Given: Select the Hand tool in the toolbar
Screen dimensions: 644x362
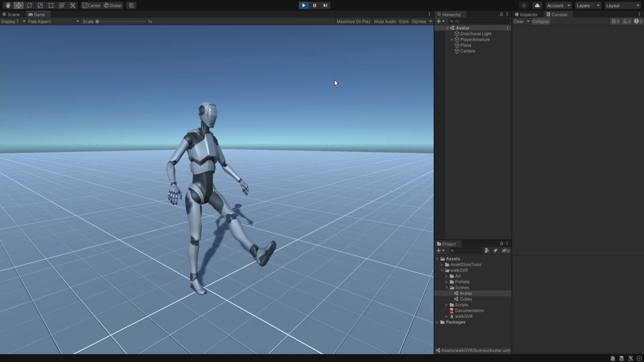Looking at the screenshot, I should (8, 6).
